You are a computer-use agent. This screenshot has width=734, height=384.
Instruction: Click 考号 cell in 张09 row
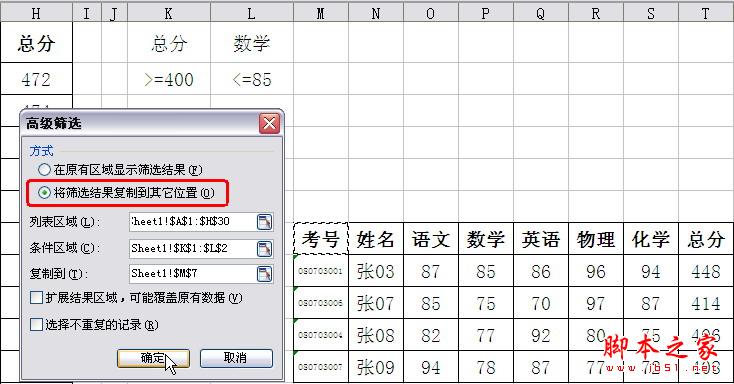pos(321,367)
